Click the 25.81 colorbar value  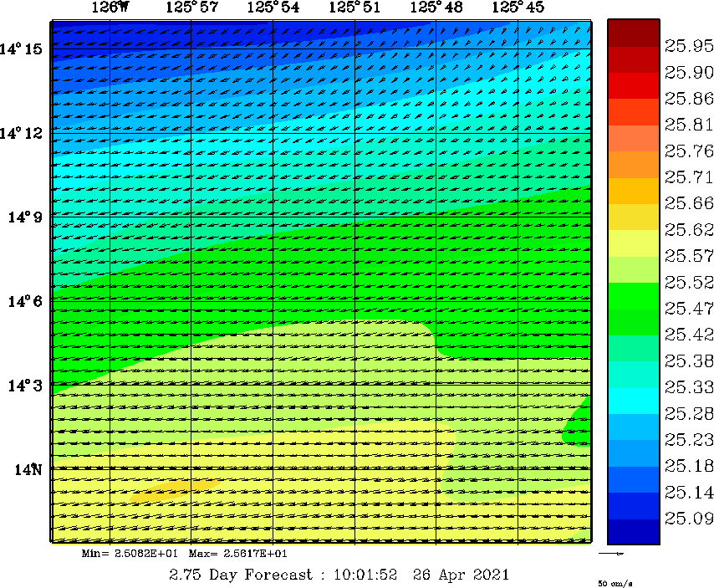pos(689,125)
